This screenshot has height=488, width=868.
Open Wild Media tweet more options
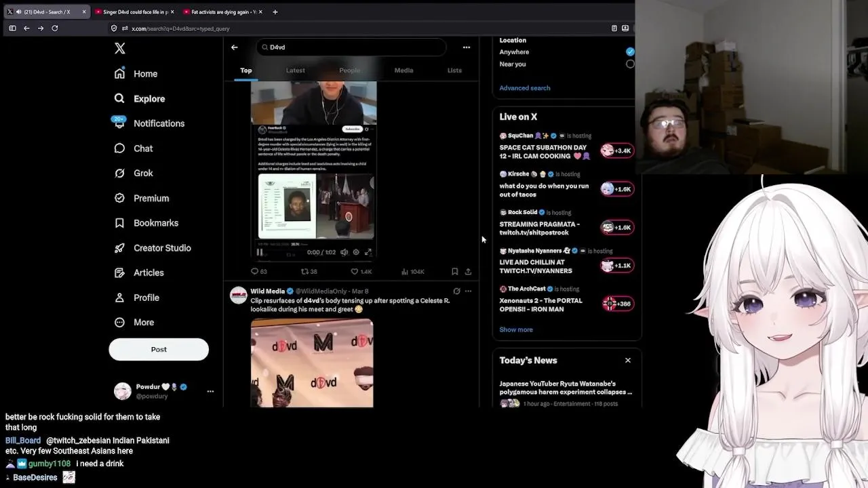click(x=468, y=291)
